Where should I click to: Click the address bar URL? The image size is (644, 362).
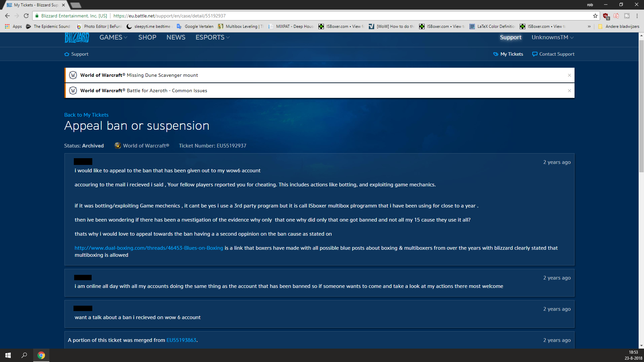[169, 16]
